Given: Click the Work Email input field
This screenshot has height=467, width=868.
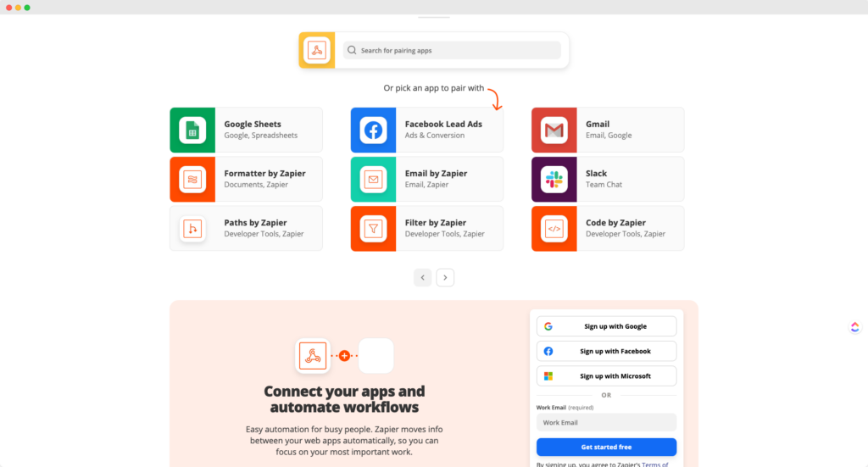Looking at the screenshot, I should click(x=606, y=423).
